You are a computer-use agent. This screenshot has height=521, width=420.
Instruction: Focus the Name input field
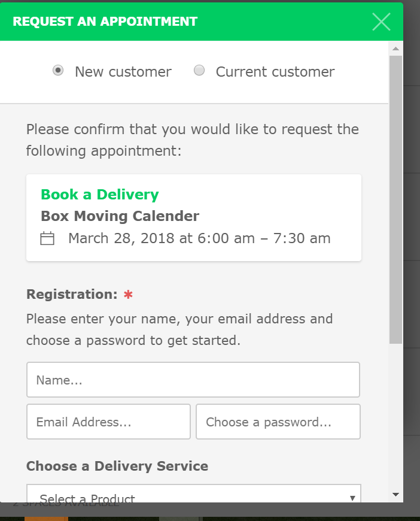[x=193, y=380]
